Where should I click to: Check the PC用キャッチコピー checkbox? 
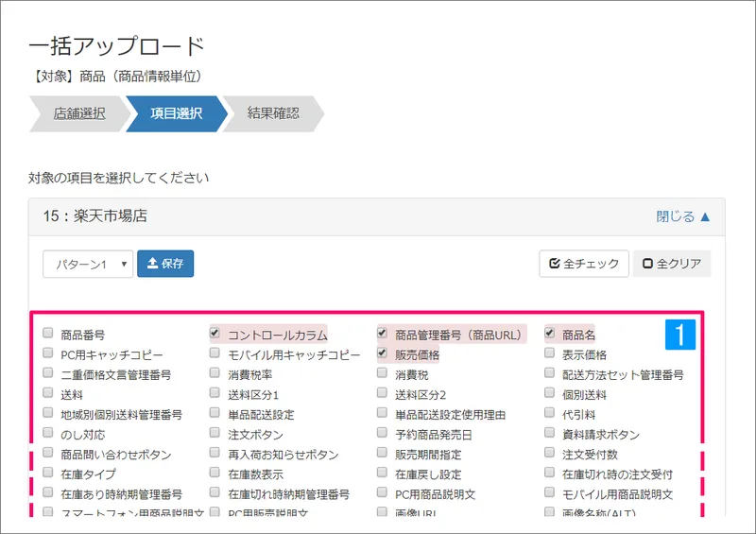(x=48, y=353)
